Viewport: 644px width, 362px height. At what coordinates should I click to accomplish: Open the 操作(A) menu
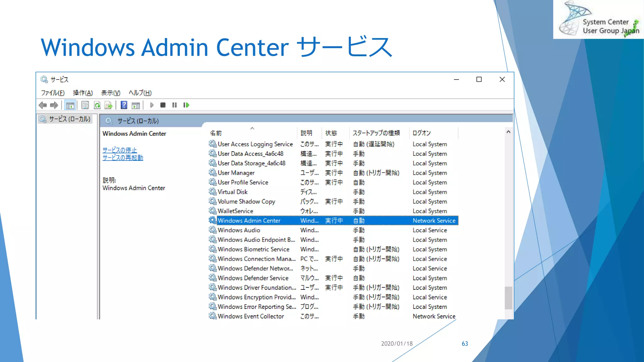[x=83, y=93]
